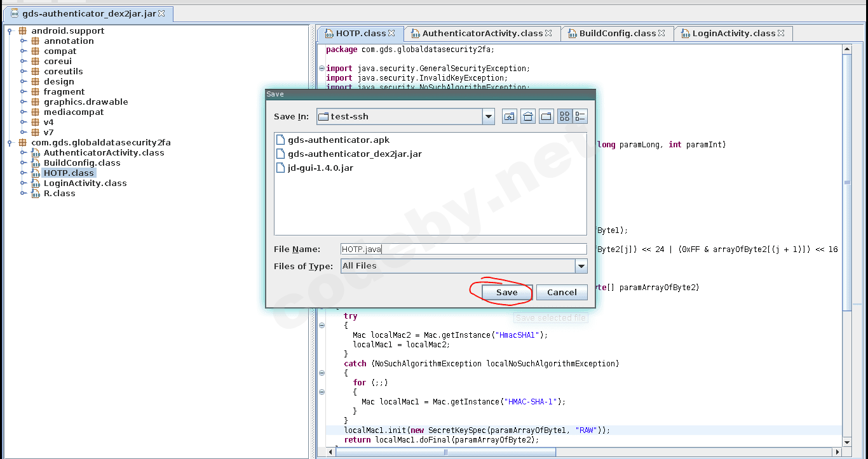Click the code editor vertical scrollbar thumb

coord(847,183)
